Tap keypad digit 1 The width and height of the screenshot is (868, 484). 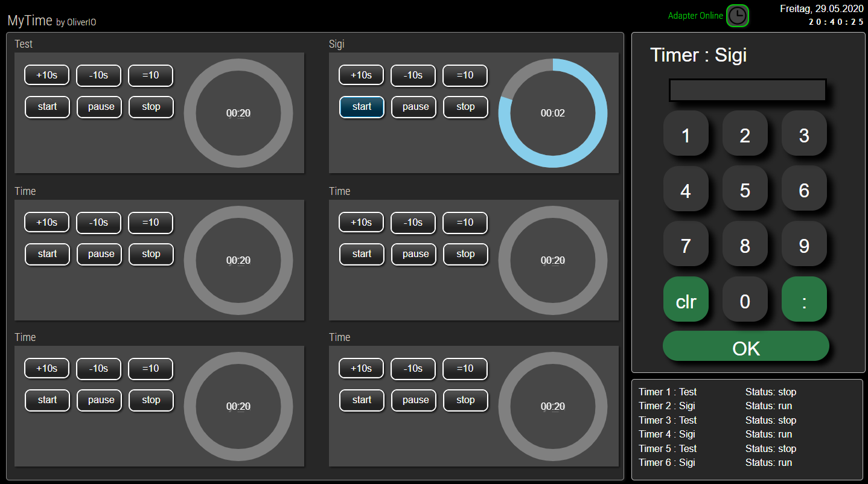pos(686,133)
